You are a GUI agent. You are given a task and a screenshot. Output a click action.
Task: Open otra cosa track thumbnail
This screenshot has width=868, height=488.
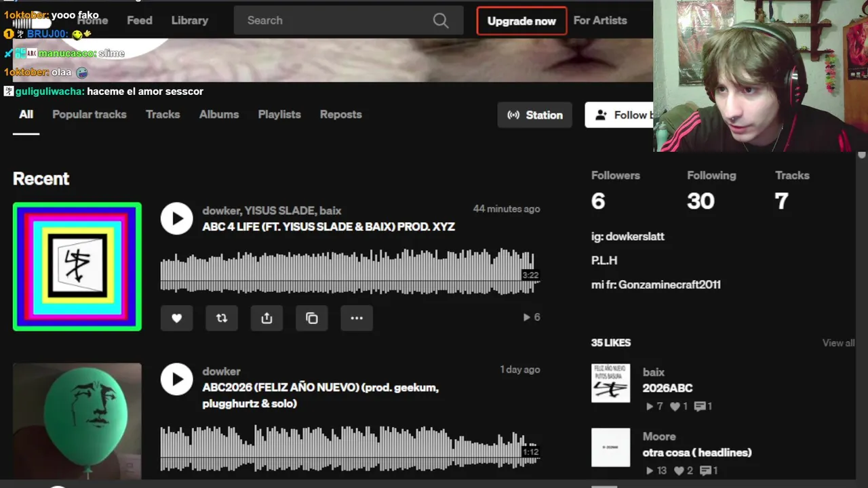[x=610, y=447]
